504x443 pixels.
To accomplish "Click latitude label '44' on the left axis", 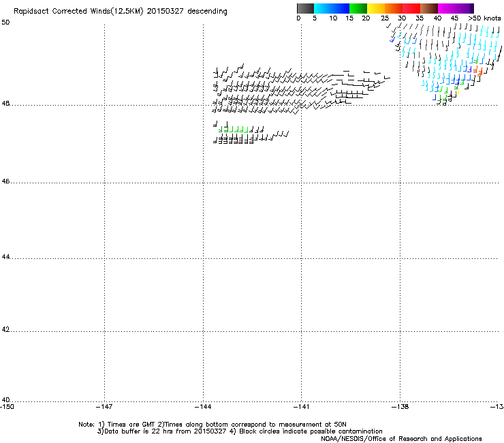I will click(5, 257).
